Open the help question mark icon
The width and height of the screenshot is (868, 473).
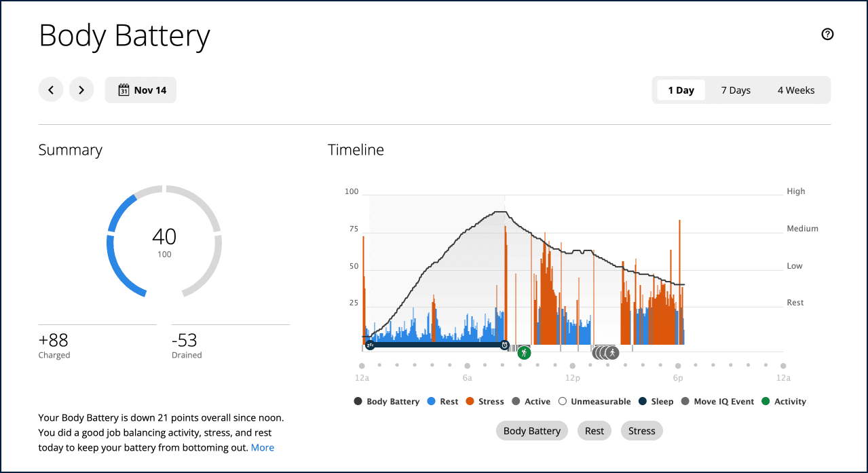point(827,35)
